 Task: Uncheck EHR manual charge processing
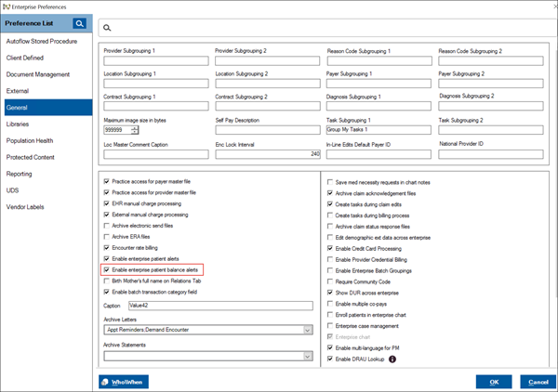(x=106, y=203)
